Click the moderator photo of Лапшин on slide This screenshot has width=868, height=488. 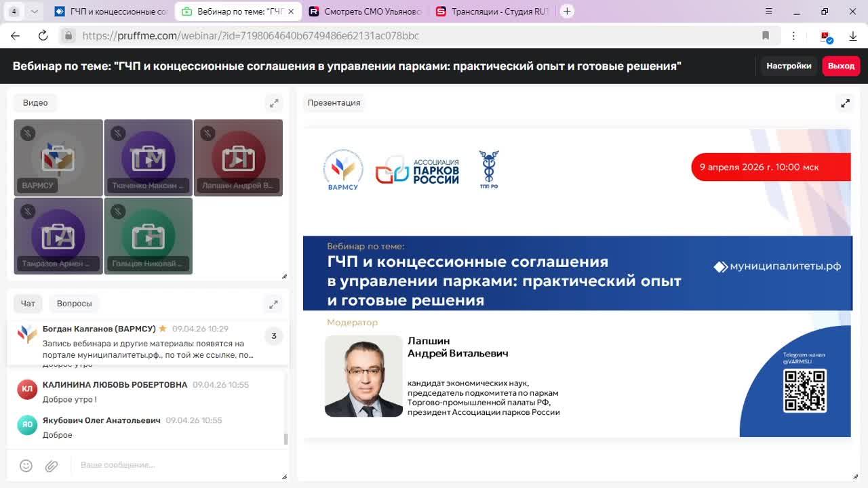(x=363, y=376)
